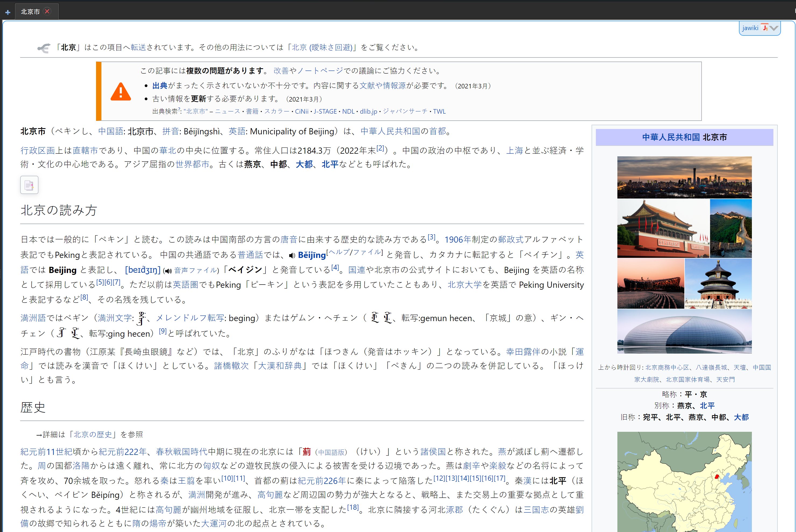
Task: Expand the jawiki language dropdown
Action: 774,28
